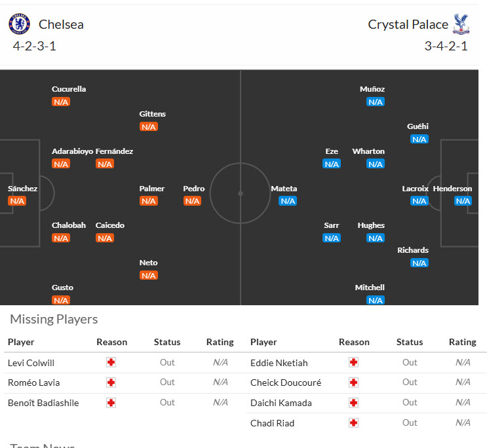Click Palmer's orange N/A rating badge

tap(149, 201)
